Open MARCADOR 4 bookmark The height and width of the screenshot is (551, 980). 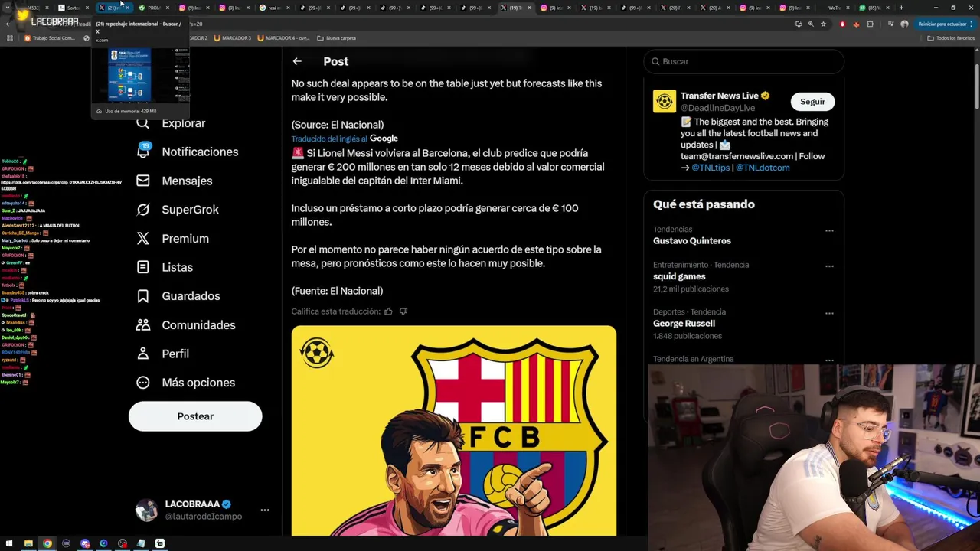[x=283, y=37]
